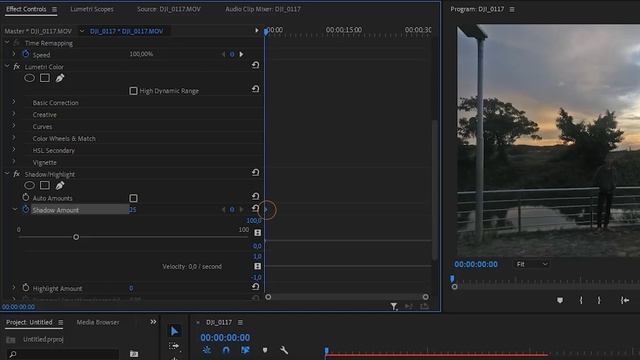Open the Program monitor panel menu
This screenshot has width=640, height=360.
[512, 9]
